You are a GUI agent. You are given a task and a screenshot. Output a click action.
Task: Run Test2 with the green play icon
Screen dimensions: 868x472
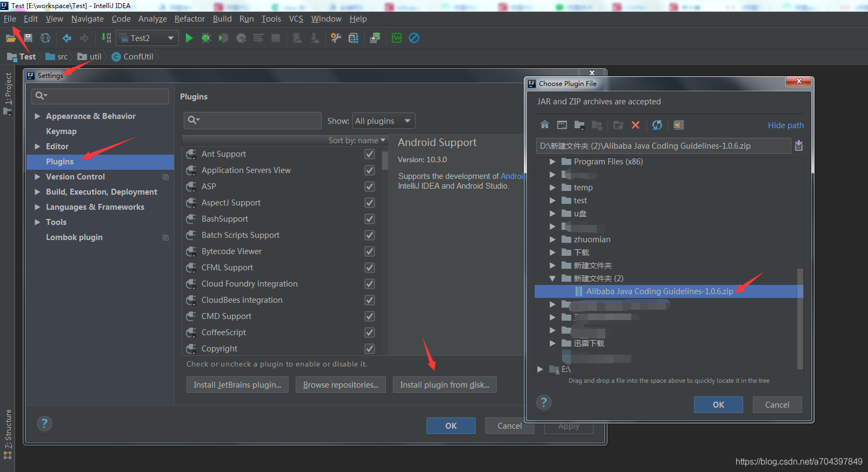pyautogui.click(x=189, y=38)
